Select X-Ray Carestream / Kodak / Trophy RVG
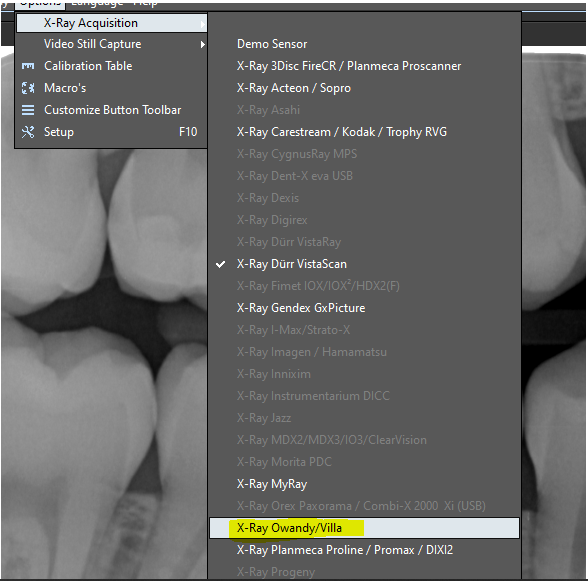 coord(364,132)
